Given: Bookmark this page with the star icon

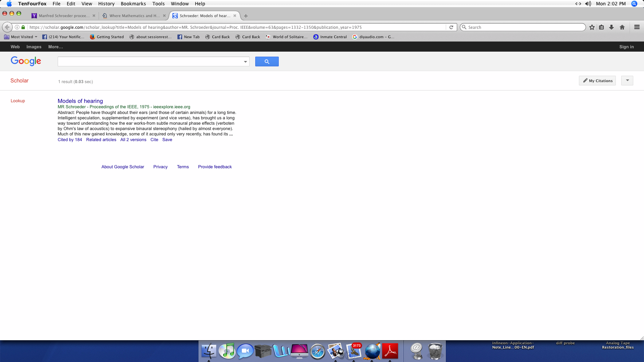Looking at the screenshot, I should pos(592,27).
